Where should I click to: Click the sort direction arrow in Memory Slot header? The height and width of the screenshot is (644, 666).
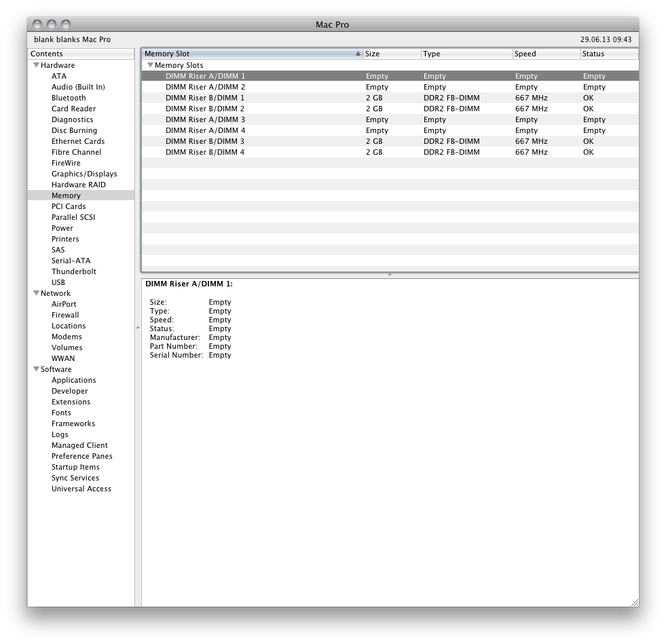(358, 54)
